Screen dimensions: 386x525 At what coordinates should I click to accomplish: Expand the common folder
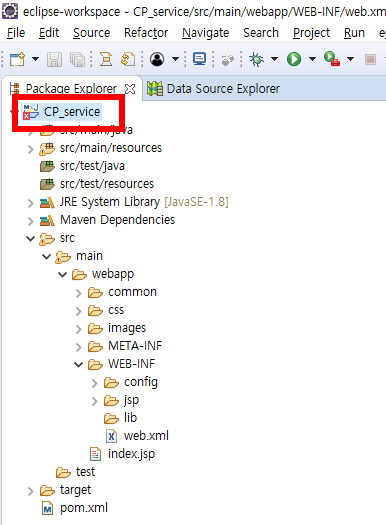tap(79, 293)
